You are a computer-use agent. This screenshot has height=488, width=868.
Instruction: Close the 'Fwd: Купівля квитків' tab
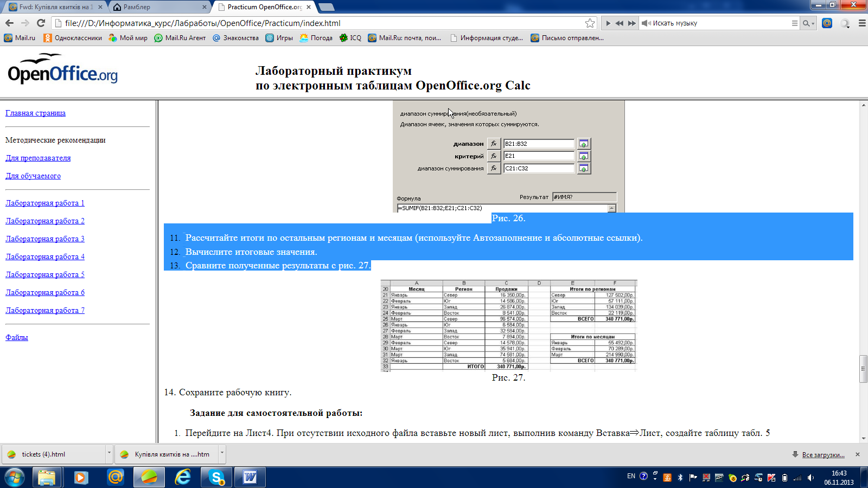(100, 7)
